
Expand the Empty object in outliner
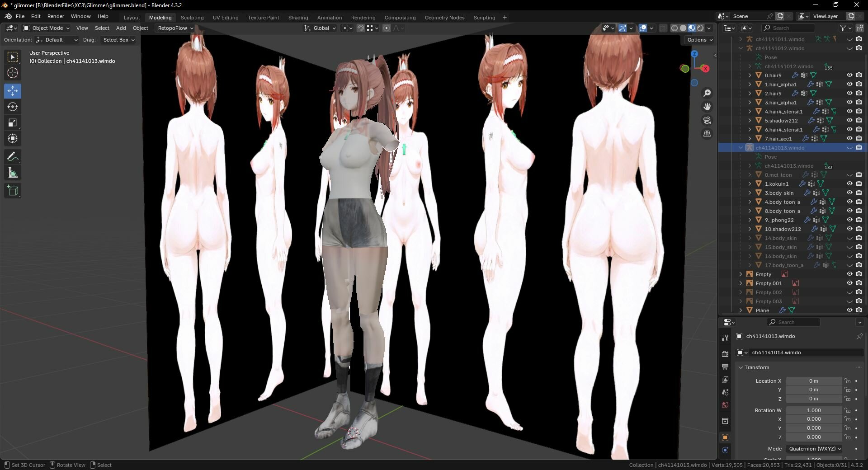pyautogui.click(x=741, y=274)
